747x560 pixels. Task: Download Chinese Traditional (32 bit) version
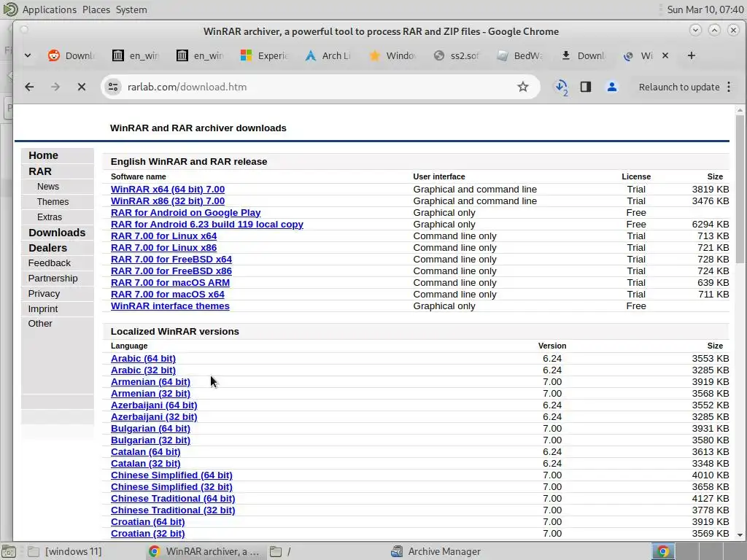pos(173,510)
